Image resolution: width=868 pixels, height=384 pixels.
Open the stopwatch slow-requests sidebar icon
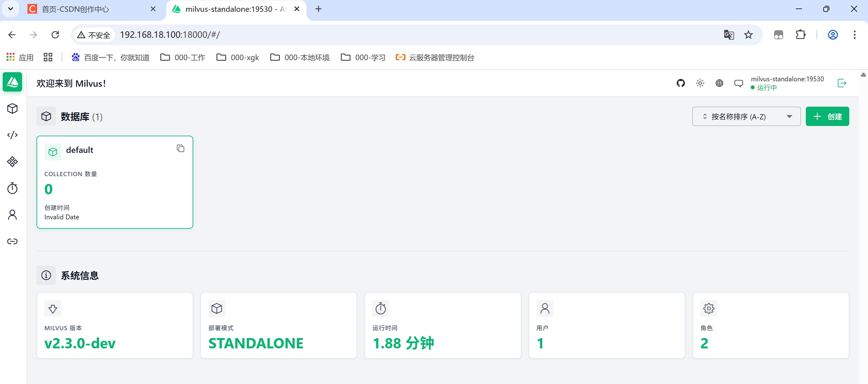[12, 188]
